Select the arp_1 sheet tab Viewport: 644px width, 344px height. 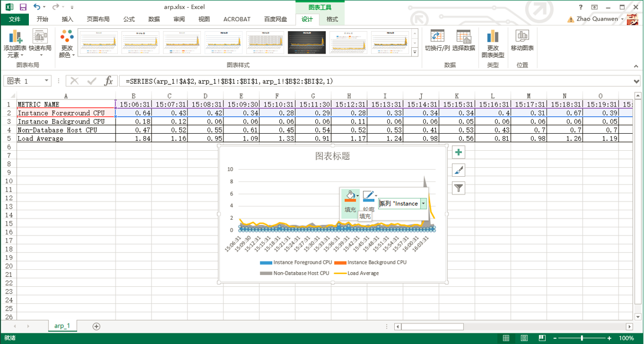[x=62, y=326]
